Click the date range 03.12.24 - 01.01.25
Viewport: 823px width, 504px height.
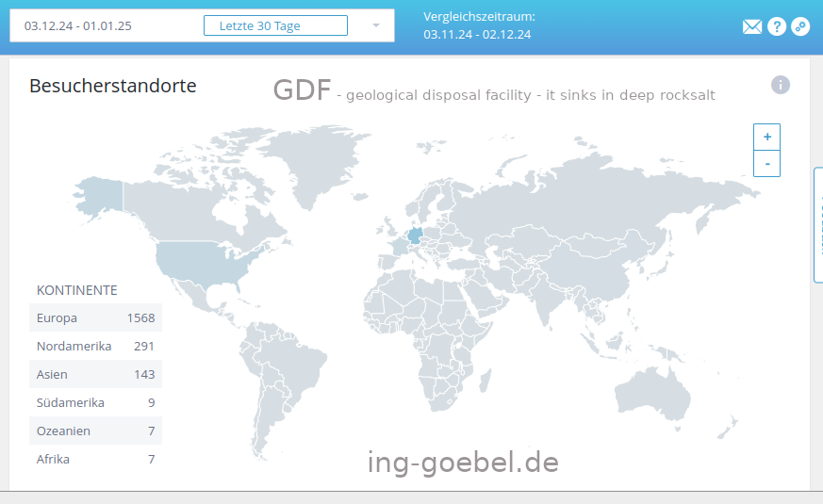(78, 25)
